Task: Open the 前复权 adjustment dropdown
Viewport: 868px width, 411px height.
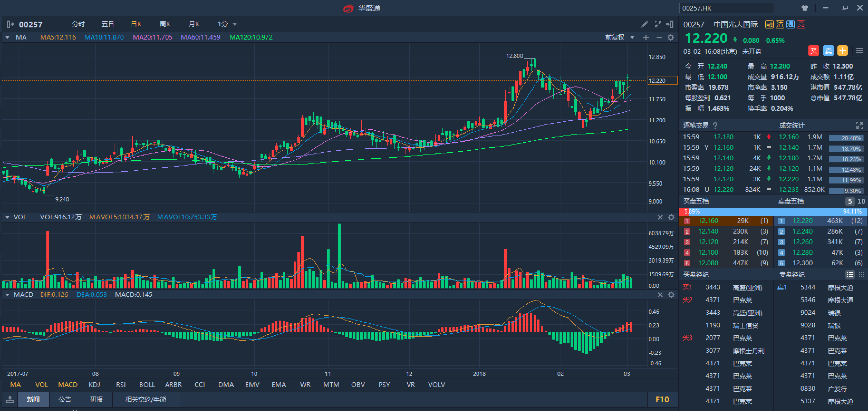Action: coord(632,37)
